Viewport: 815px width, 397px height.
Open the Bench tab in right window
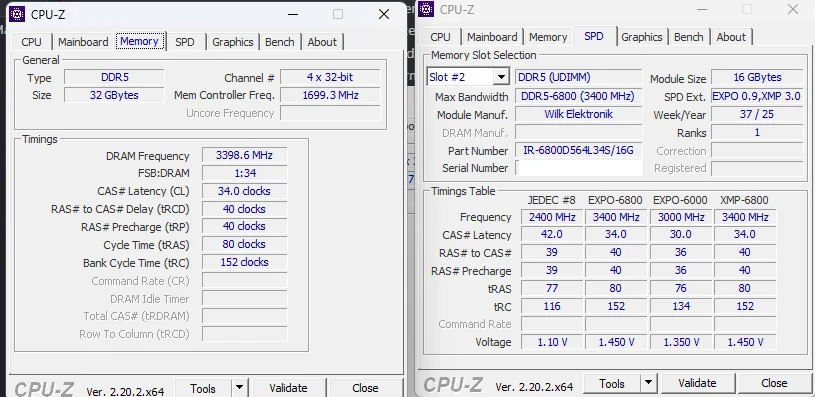pos(689,37)
